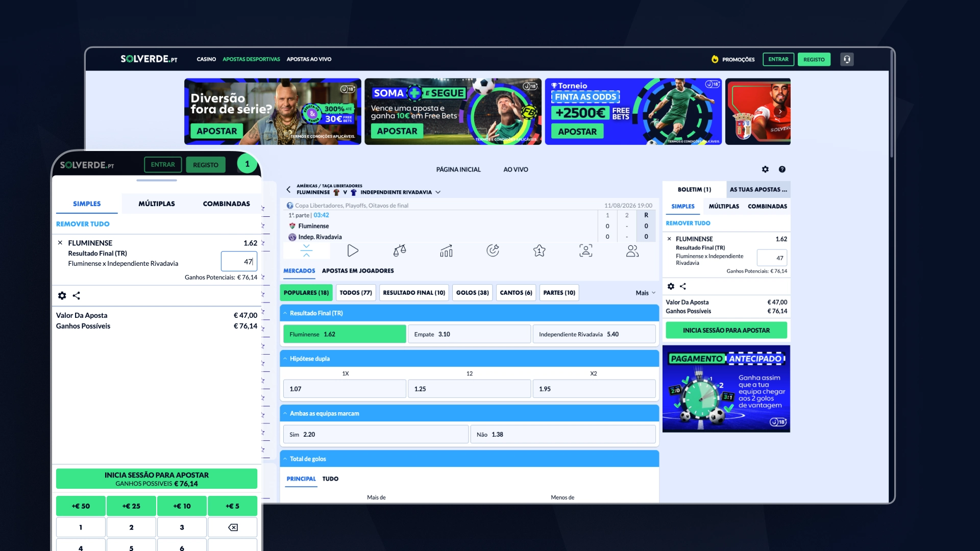This screenshot has height=551, width=980.
Task: Tap the green betslip counter badge on mobile
Action: click(x=247, y=164)
